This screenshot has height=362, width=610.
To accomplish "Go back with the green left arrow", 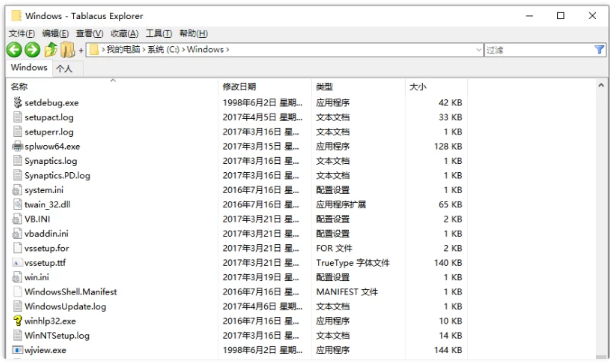I will pos(14,50).
